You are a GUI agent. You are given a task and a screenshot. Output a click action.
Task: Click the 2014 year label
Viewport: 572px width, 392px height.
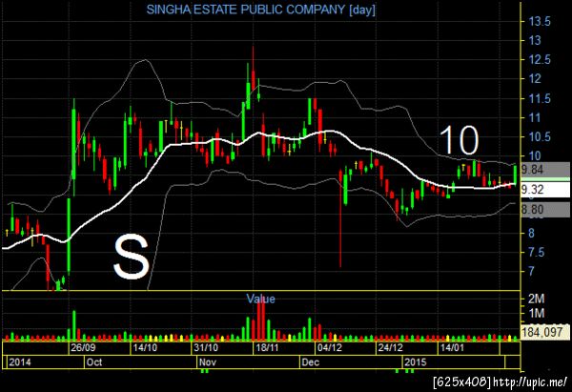click(x=20, y=362)
